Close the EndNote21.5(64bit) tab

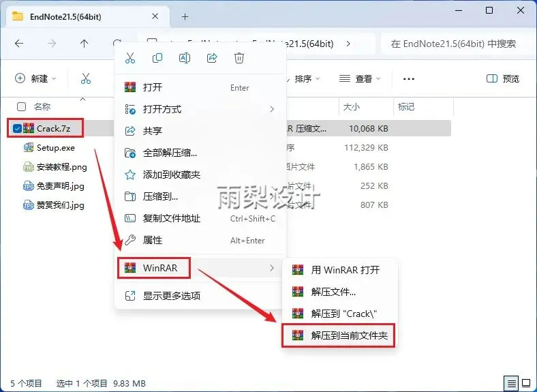[x=155, y=16]
